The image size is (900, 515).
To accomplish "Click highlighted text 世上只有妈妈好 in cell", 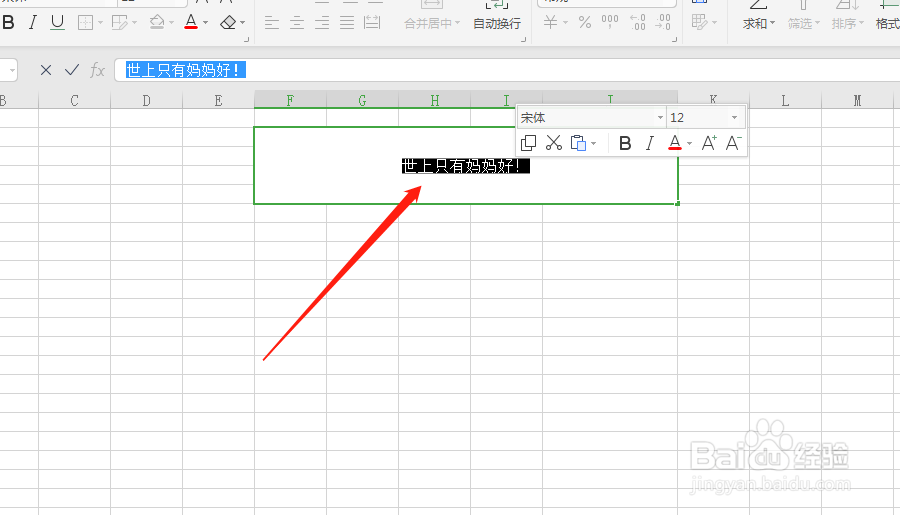I will [465, 166].
